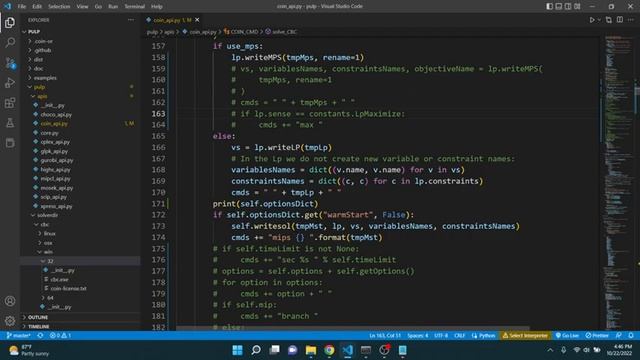Toggle the panel layout icon
The image size is (640, 360).
point(559,6)
